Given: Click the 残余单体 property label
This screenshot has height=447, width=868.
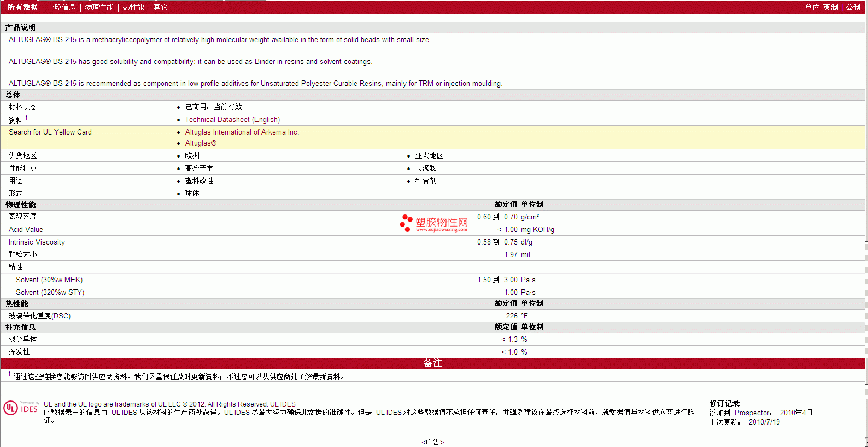Looking at the screenshot, I should (22, 339).
